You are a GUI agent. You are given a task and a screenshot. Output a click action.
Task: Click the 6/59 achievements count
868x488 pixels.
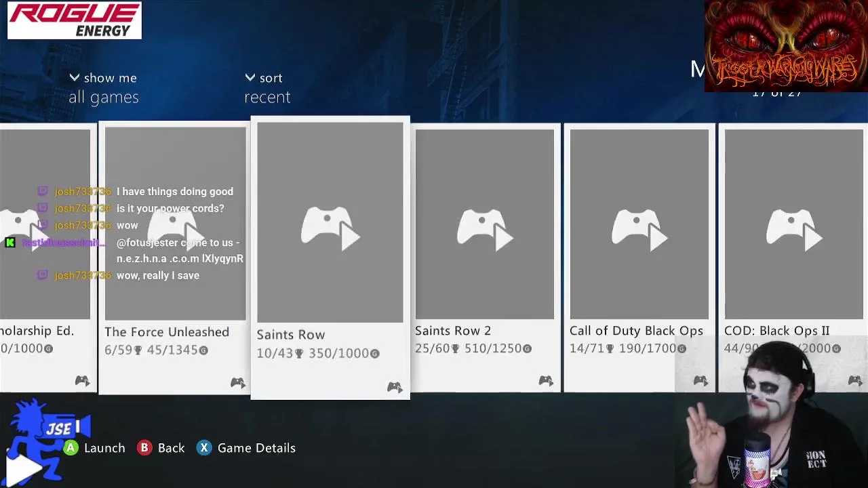tap(123, 350)
